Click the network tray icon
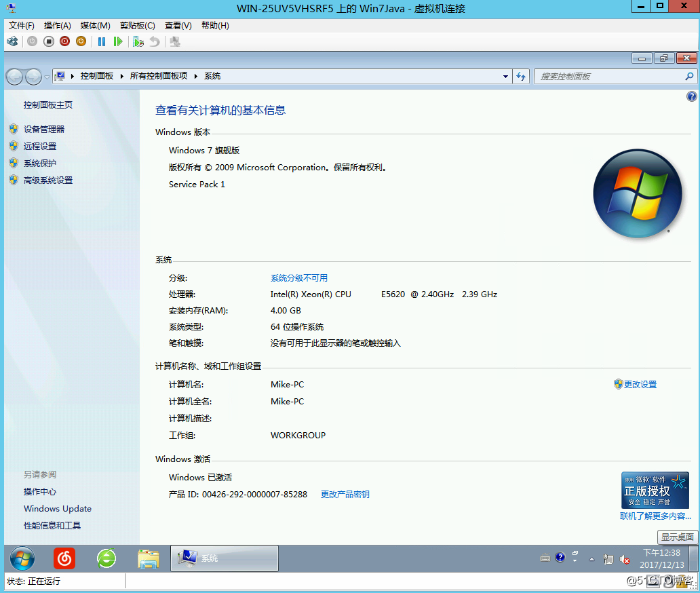Viewport: 700px width, 593px height. 608,559
